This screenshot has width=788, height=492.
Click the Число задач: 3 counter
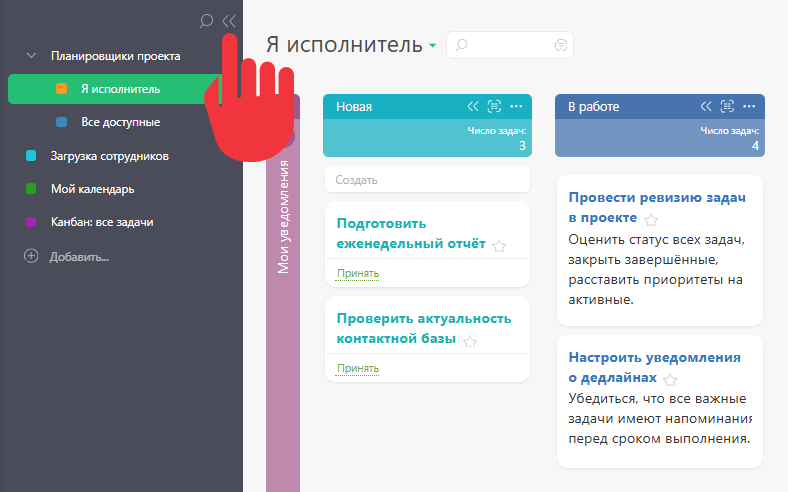tap(497, 138)
